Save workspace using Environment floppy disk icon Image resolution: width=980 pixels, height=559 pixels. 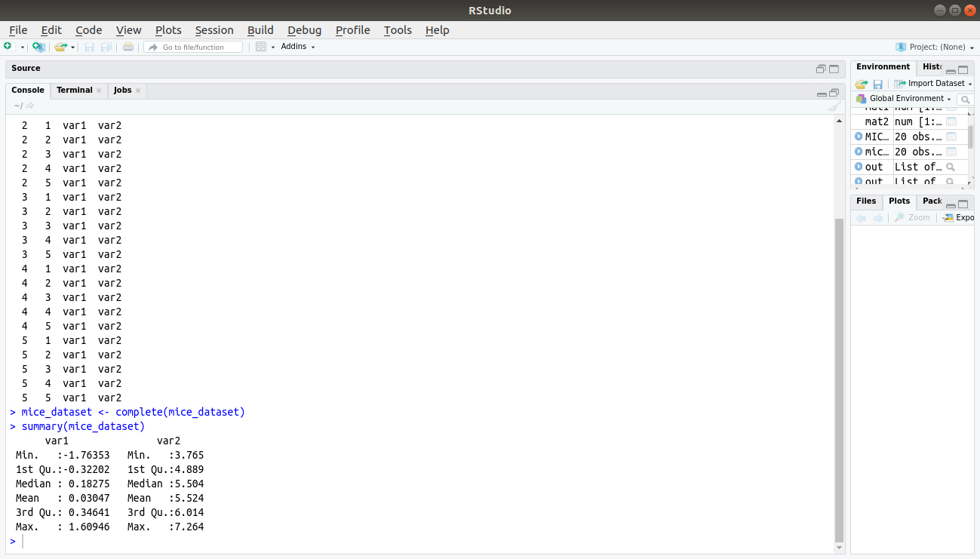point(878,84)
